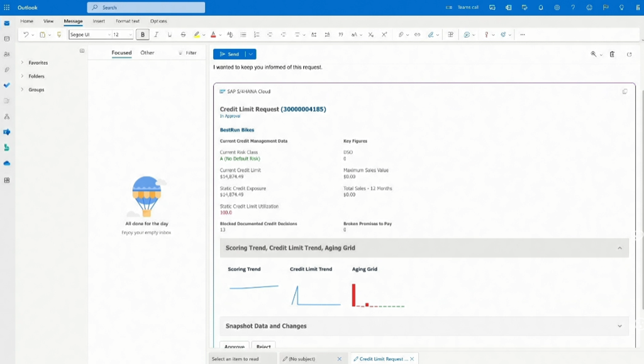
Task: Open OneDrive from the left app rail
Action: [x=7, y=163]
